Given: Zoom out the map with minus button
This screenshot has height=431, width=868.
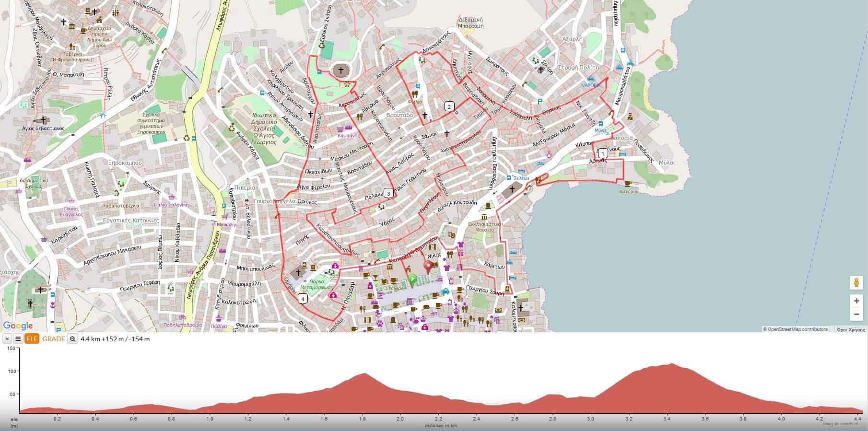Looking at the screenshot, I should click(856, 315).
